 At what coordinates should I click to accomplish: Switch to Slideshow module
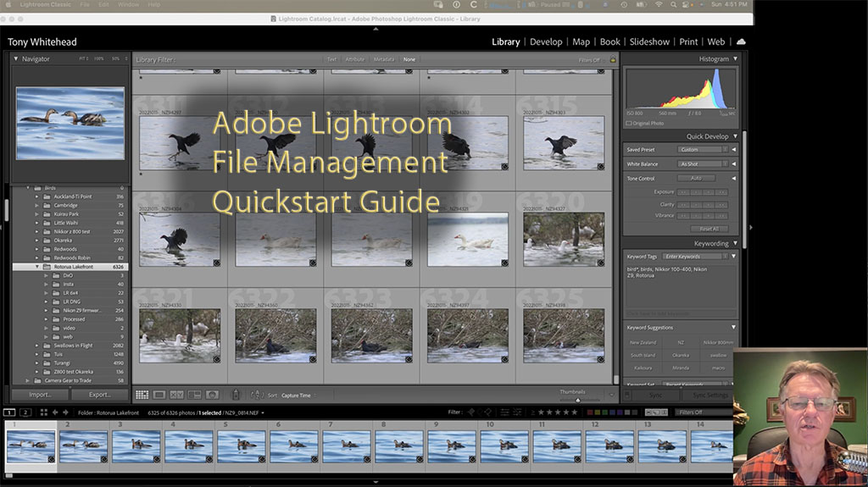[649, 42]
